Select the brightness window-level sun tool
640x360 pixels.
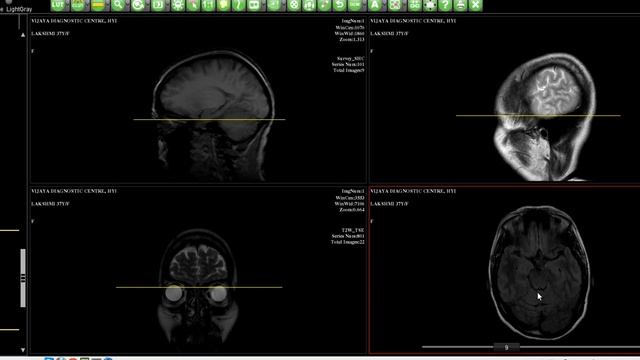coord(178,5)
